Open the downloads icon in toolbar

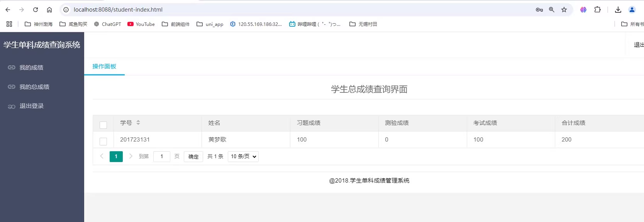tap(618, 10)
